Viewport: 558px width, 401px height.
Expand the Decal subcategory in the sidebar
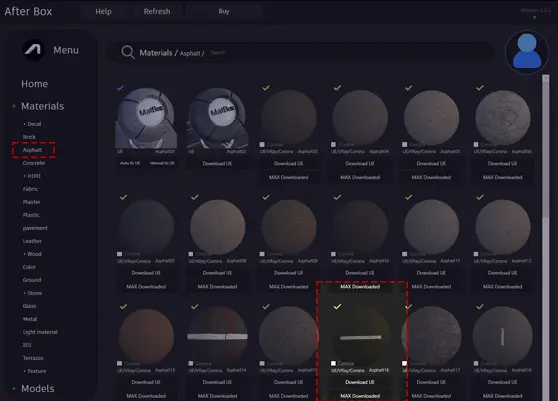point(32,124)
